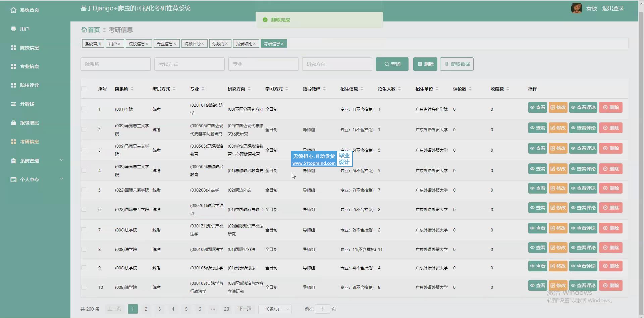Check the checkbox for row 1

84,109
